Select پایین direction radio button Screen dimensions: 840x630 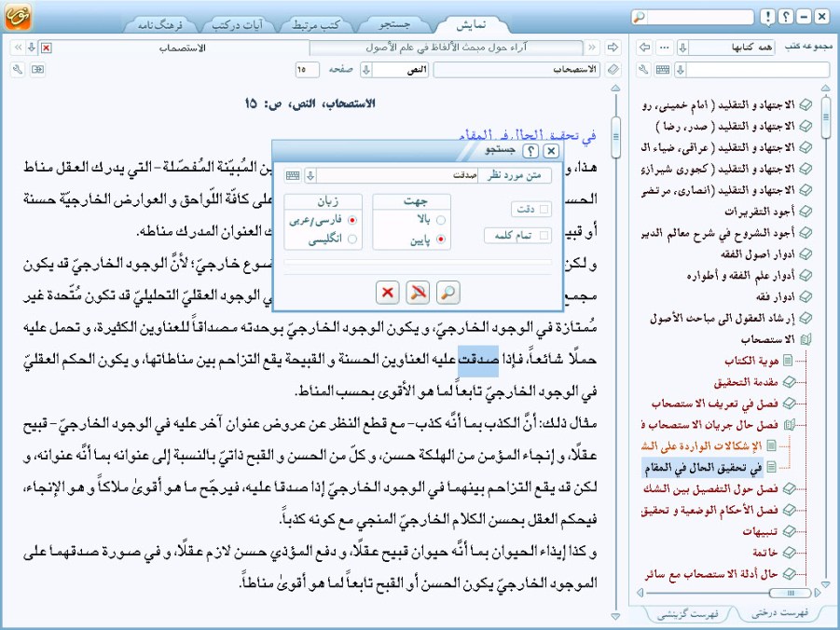click(x=441, y=240)
